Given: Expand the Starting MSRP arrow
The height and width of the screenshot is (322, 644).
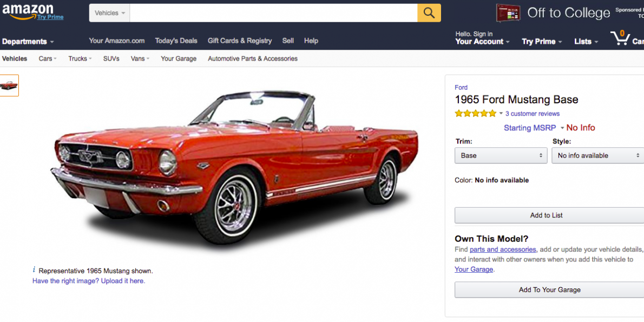Looking at the screenshot, I should pyautogui.click(x=562, y=128).
